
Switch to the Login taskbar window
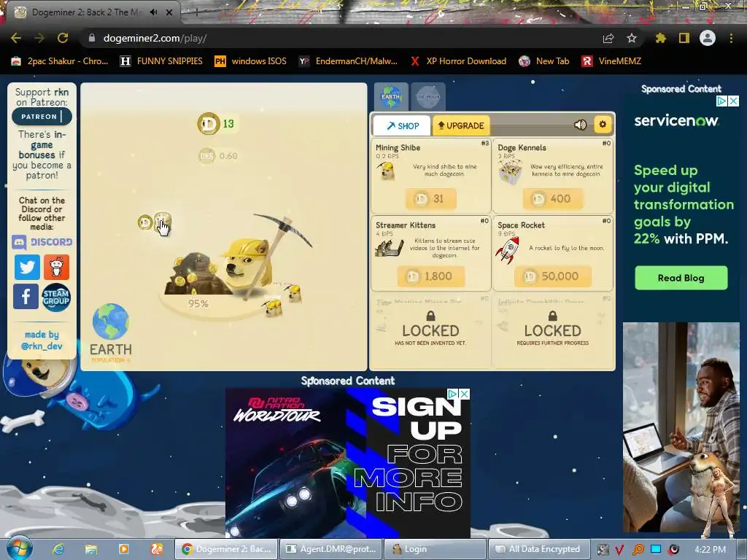tap(435, 549)
